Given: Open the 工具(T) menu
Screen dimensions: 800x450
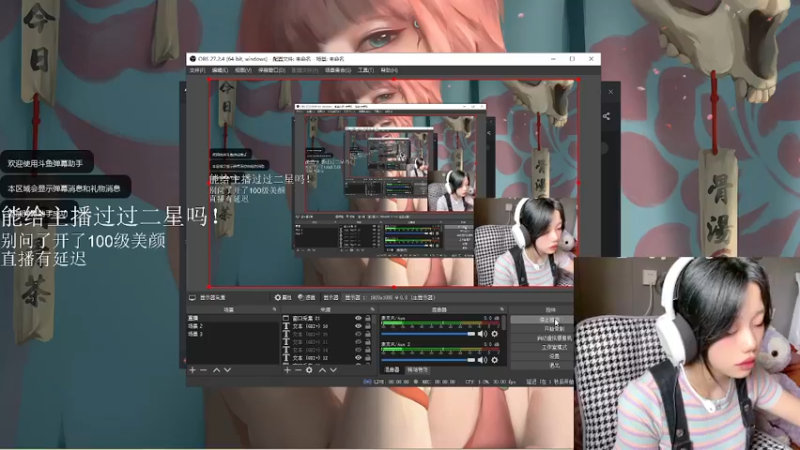Looking at the screenshot, I should [366, 70].
